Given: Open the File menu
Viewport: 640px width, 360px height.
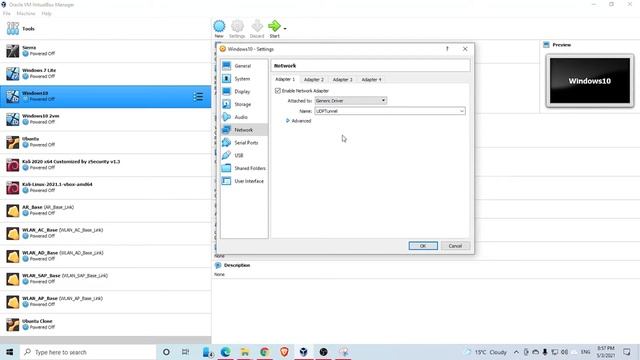Looking at the screenshot, I should 7,13.
